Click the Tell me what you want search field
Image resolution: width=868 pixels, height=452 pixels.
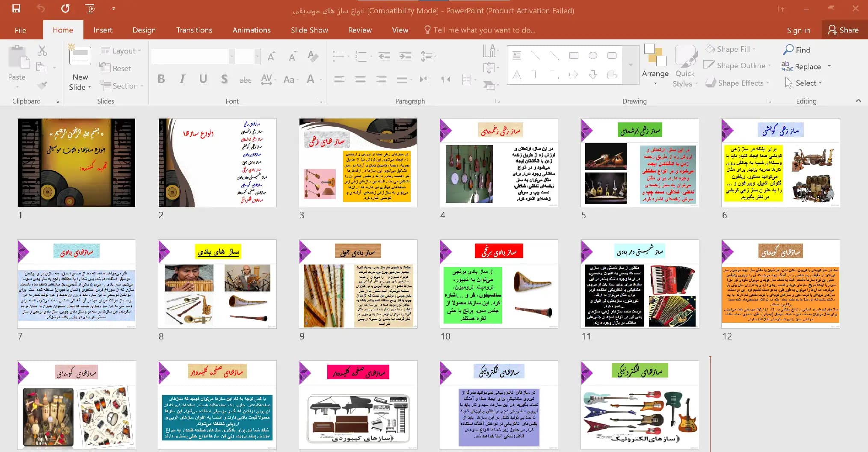click(480, 30)
